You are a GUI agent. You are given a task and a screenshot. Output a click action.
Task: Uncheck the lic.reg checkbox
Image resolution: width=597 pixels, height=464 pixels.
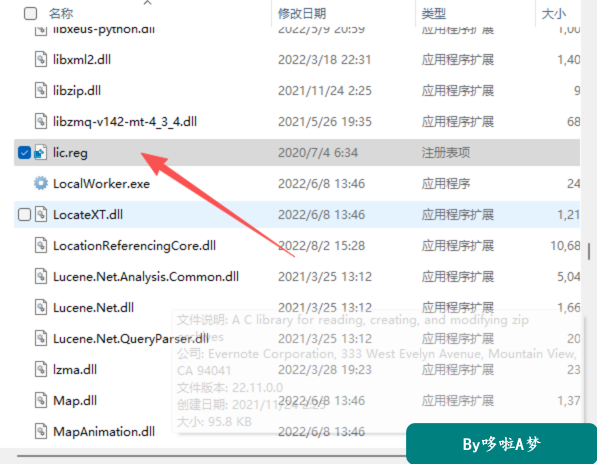tap(24, 153)
